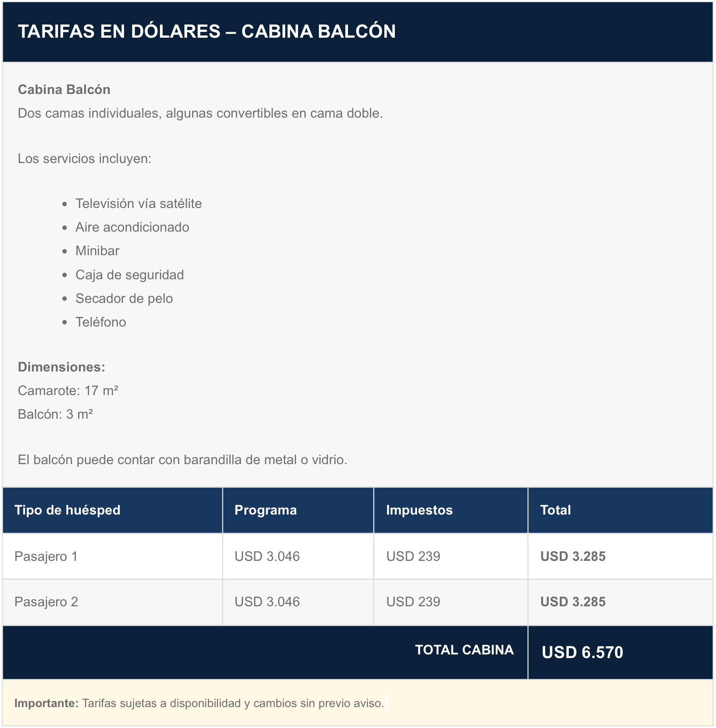
Task: Click the Tarifas en Dólares heading
Action: click(207, 31)
